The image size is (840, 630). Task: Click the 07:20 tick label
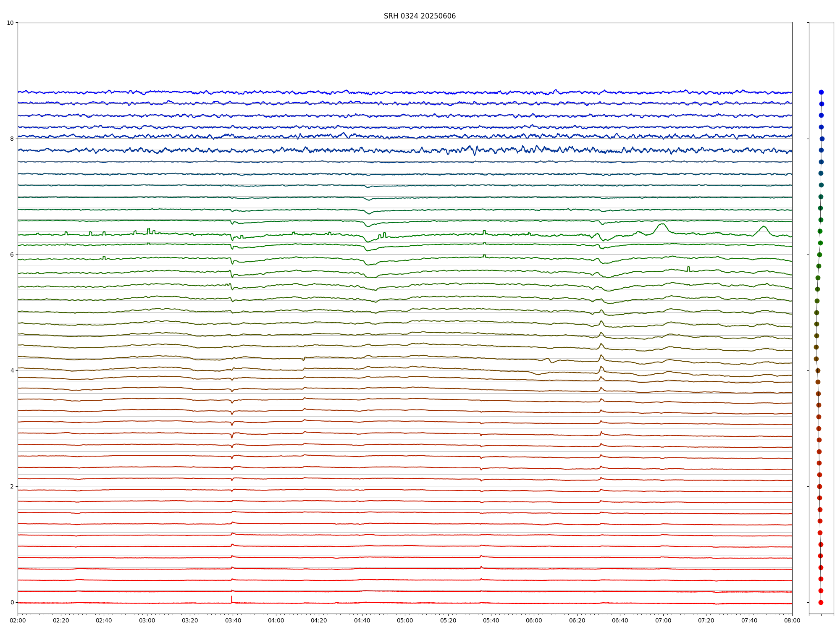point(706,620)
